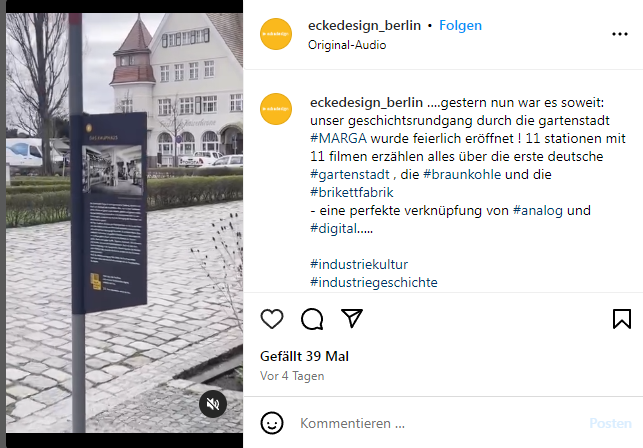Image resolution: width=643 pixels, height=448 pixels.
Task: Open the #braunkohle hashtag
Action: click(x=462, y=174)
